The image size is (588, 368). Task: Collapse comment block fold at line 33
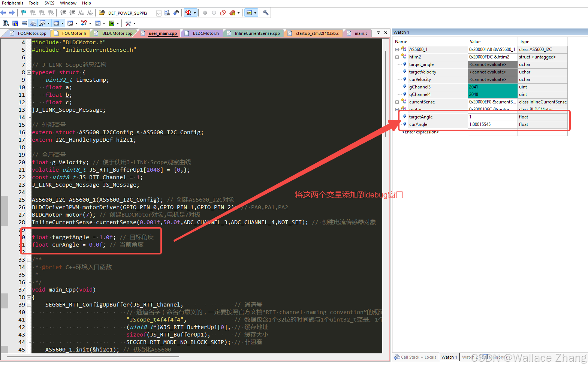(29, 260)
